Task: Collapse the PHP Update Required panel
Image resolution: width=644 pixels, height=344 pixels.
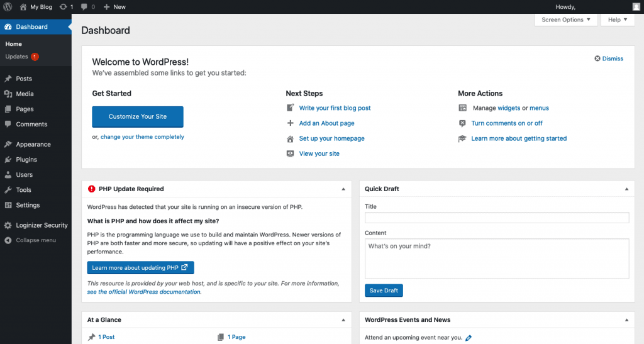Action: pos(343,189)
